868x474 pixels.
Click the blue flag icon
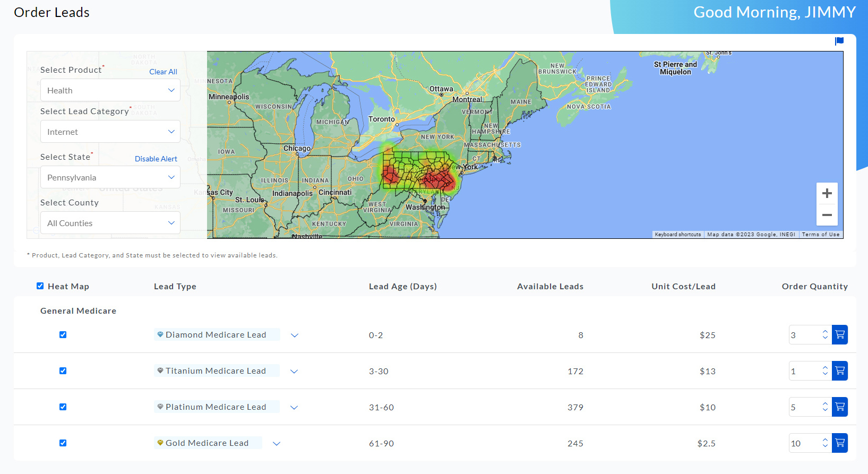click(x=839, y=41)
